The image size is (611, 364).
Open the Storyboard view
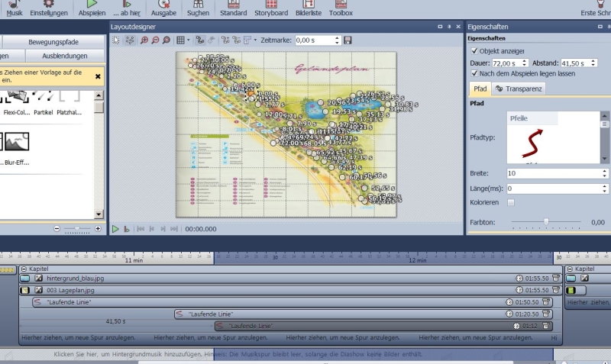271,8
